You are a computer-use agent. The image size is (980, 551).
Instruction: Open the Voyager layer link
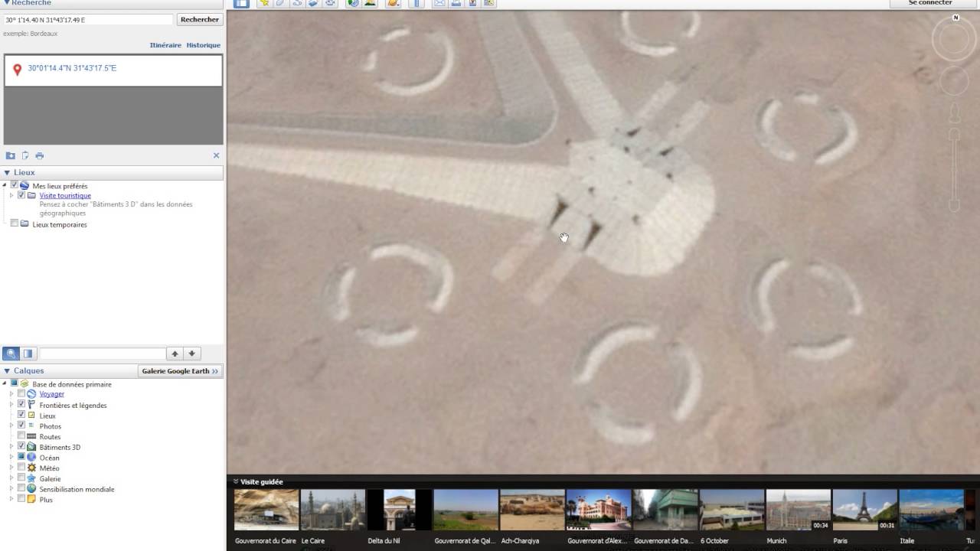pos(52,394)
